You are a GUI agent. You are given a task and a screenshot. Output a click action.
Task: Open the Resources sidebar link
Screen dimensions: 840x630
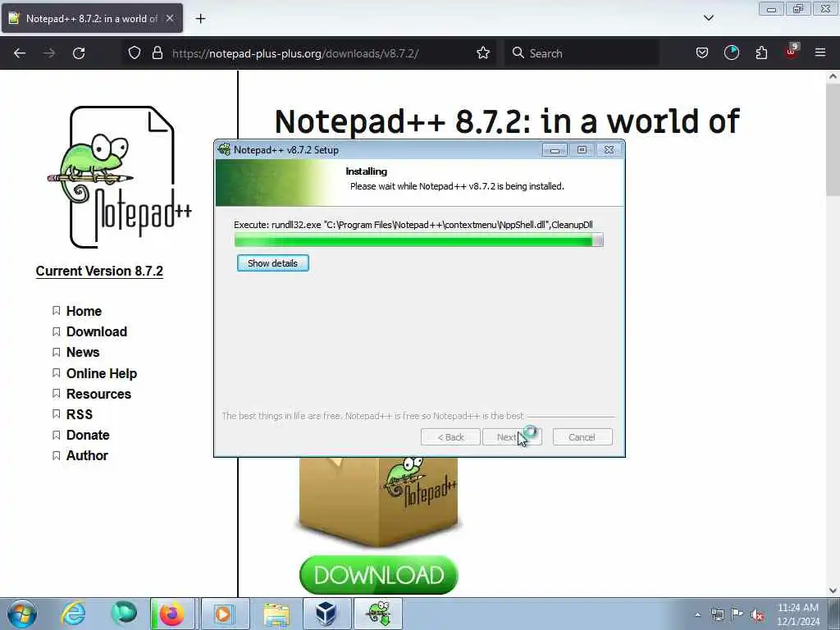click(x=98, y=394)
